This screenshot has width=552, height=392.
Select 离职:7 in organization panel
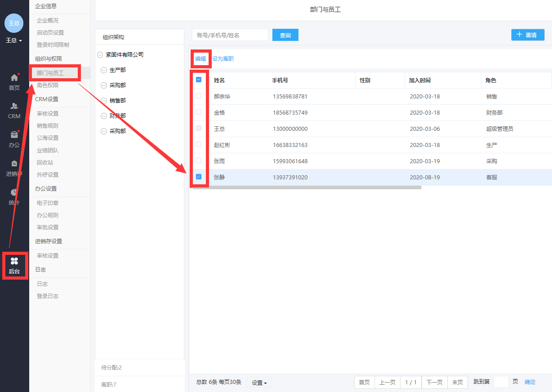109,385
